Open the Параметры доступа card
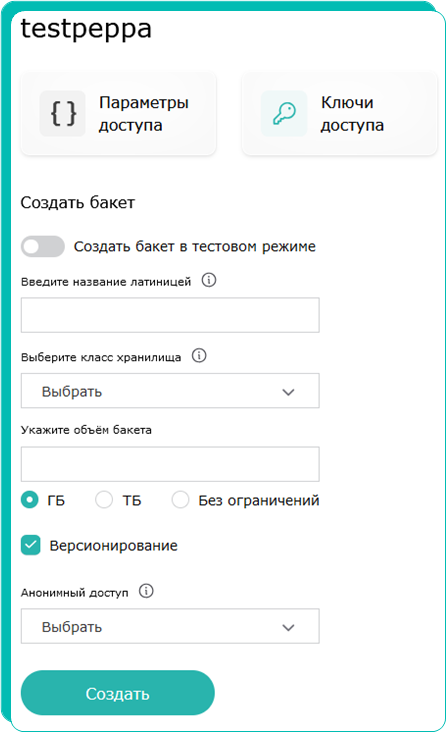 click(118, 113)
